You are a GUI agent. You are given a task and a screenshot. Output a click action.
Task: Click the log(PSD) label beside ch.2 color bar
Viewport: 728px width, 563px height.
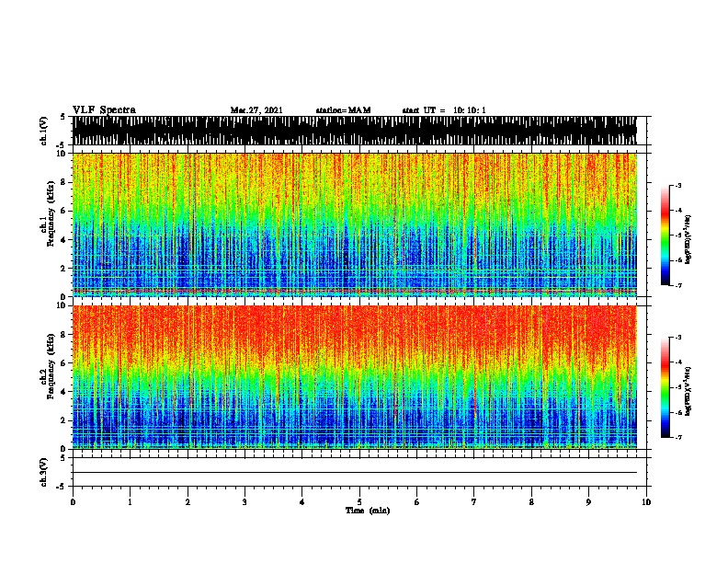tap(688, 391)
